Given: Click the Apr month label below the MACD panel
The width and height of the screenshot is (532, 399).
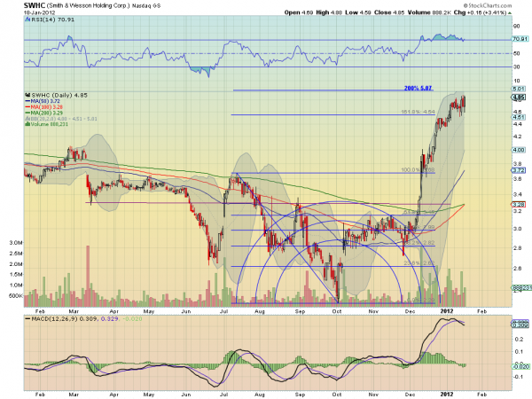Looking at the screenshot, I should point(114,395).
